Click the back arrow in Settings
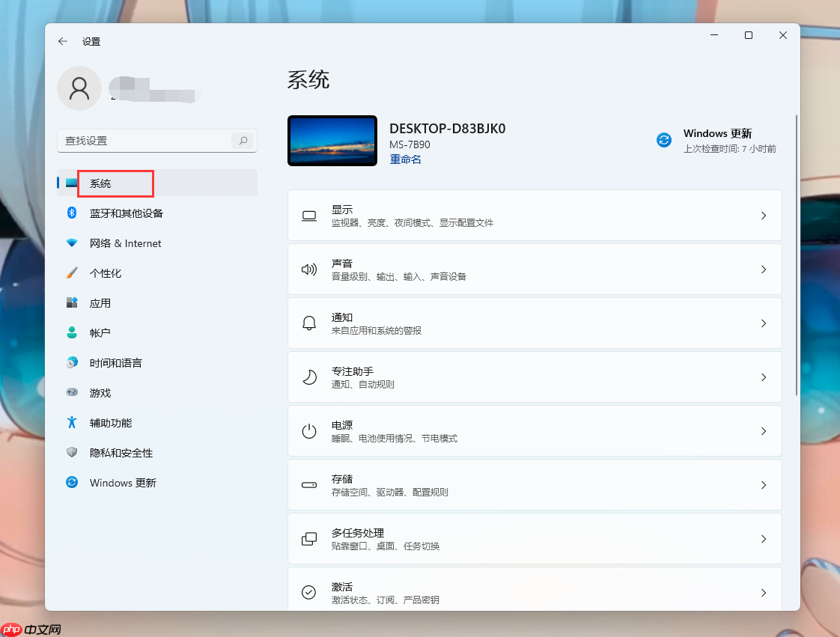The image size is (840, 637). [x=63, y=41]
